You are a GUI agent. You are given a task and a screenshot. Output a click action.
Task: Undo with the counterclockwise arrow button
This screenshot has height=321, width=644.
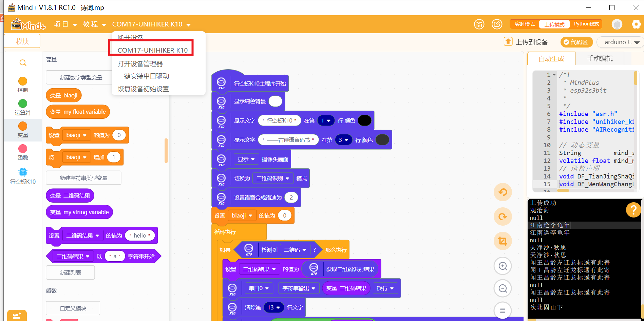[x=503, y=192]
